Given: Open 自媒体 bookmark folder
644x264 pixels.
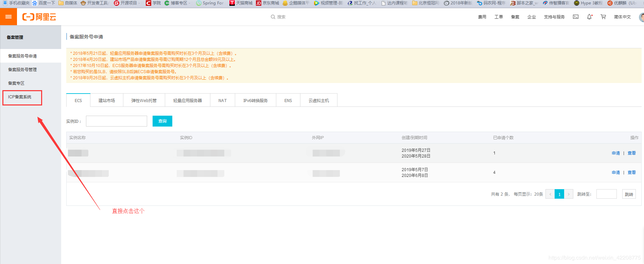Looking at the screenshot, I should point(68,3).
